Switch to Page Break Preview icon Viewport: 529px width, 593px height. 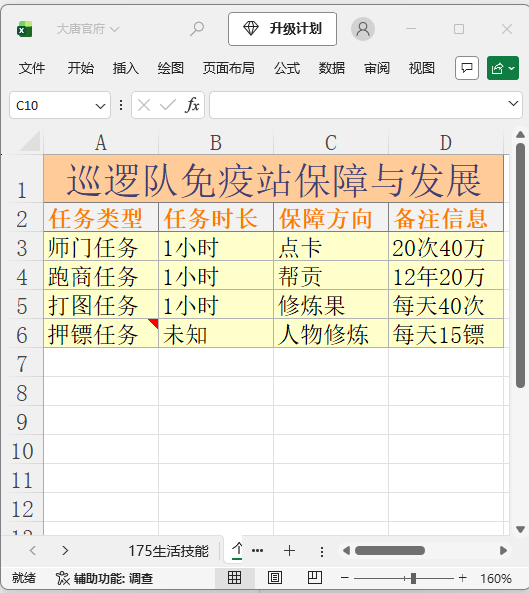315,578
